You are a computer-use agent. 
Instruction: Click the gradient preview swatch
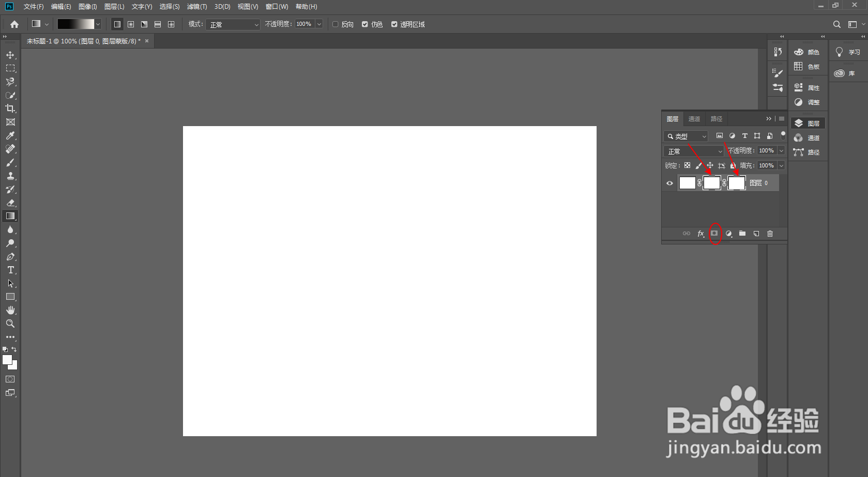[x=75, y=24]
